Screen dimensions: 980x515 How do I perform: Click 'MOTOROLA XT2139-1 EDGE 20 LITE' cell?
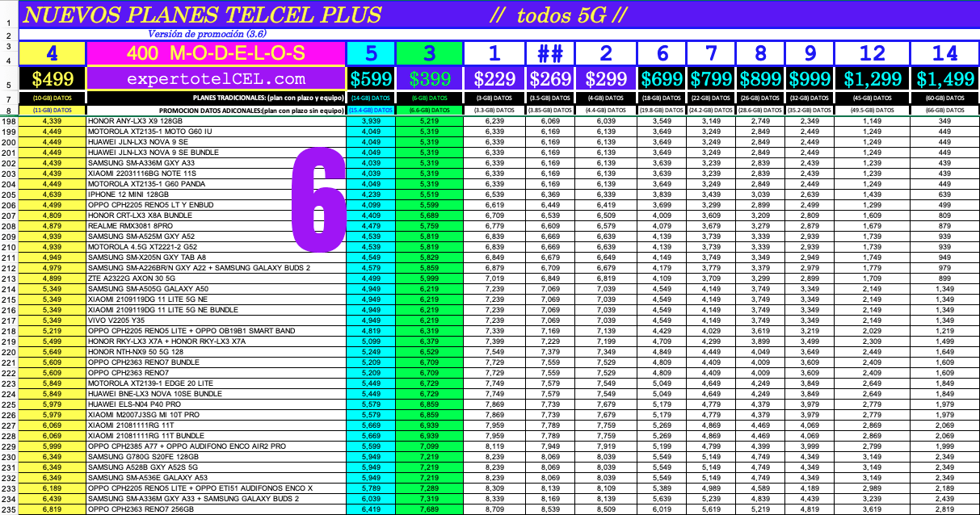point(216,383)
